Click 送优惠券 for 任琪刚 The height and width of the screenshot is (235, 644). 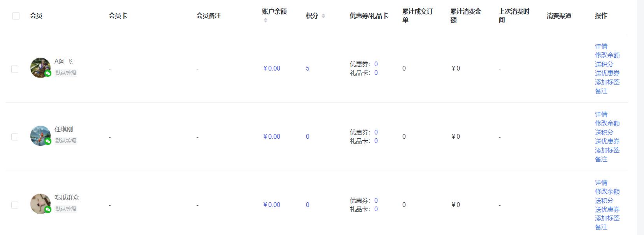click(x=607, y=141)
